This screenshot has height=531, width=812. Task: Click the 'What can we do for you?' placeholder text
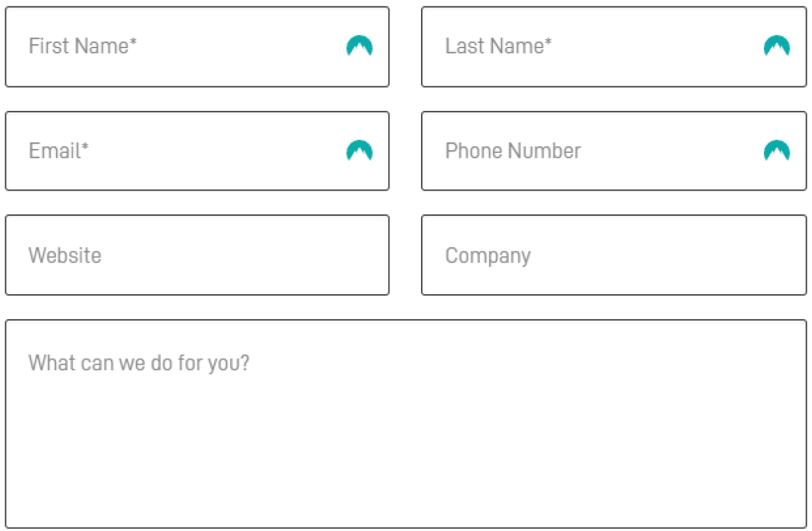tap(139, 363)
